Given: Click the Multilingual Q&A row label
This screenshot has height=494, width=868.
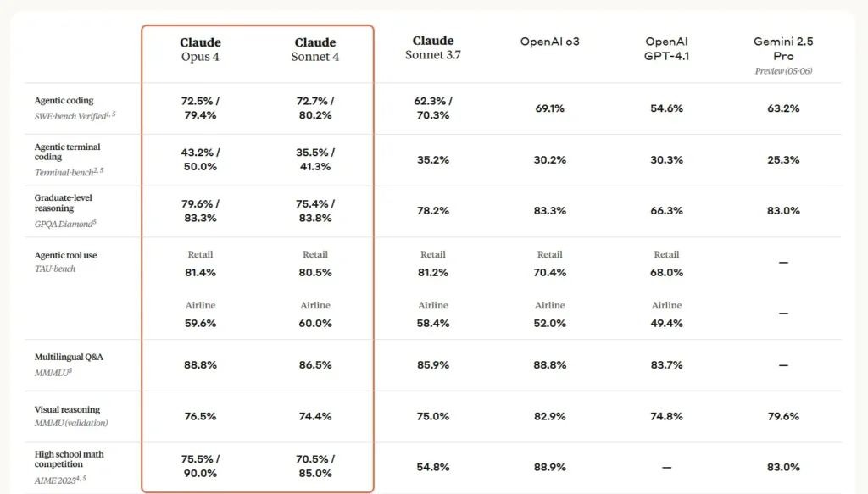Looking at the screenshot, I should click(x=69, y=358).
